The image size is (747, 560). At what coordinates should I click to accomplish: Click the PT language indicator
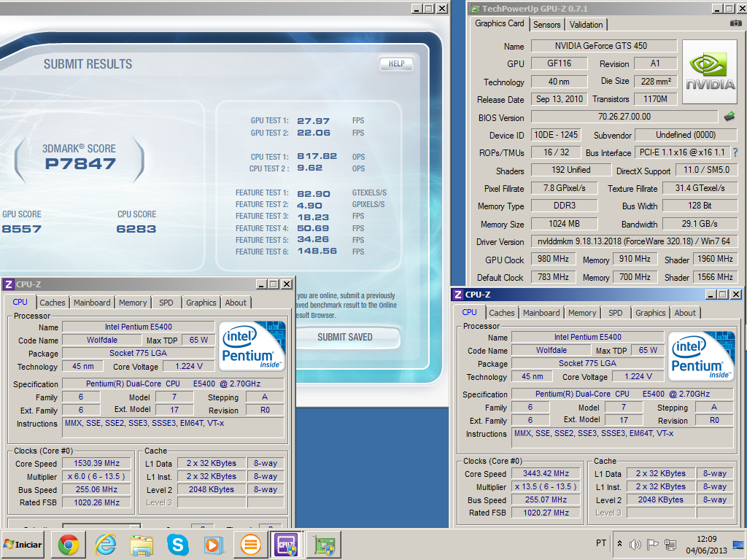(601, 543)
